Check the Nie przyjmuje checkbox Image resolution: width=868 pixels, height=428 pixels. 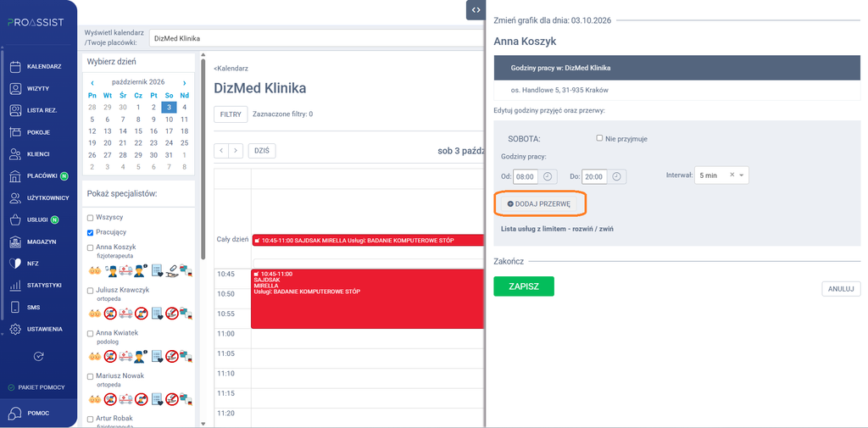pyautogui.click(x=599, y=138)
